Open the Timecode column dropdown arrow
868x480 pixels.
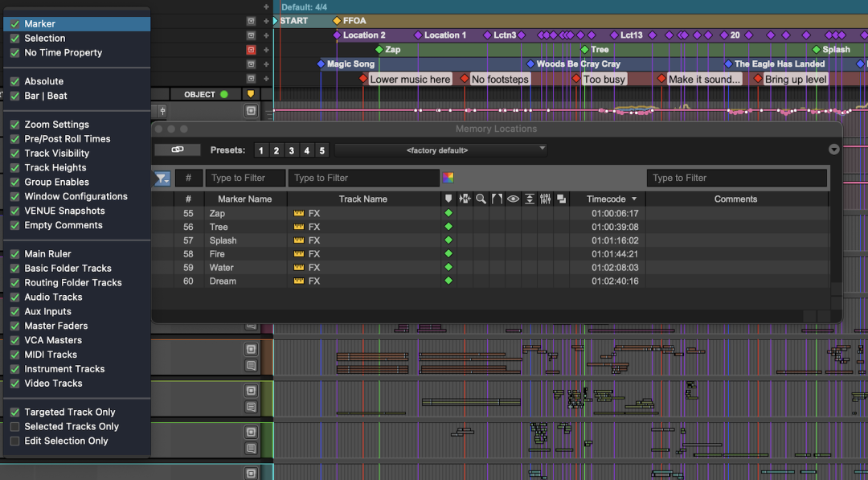[x=634, y=199]
